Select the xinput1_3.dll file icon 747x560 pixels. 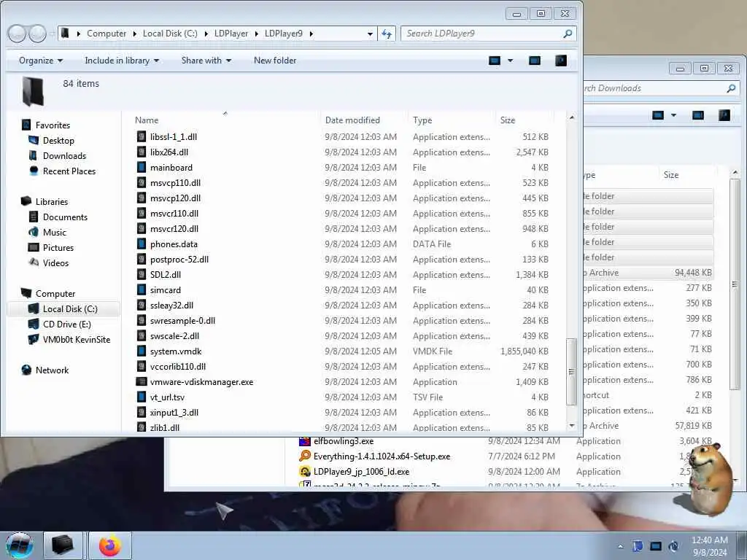142,413
